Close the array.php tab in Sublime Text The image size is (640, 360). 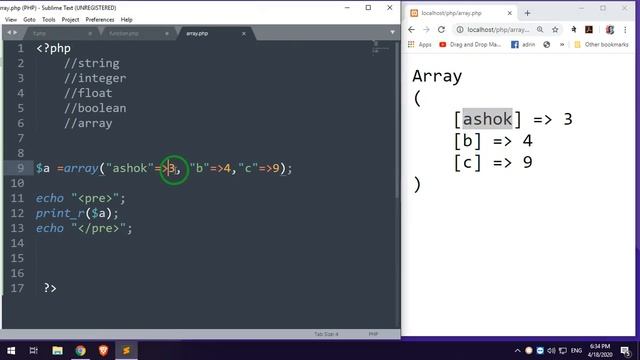point(244,33)
